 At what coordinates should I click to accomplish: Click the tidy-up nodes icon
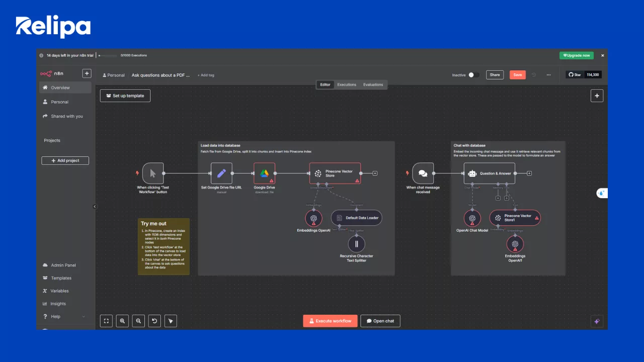171,321
